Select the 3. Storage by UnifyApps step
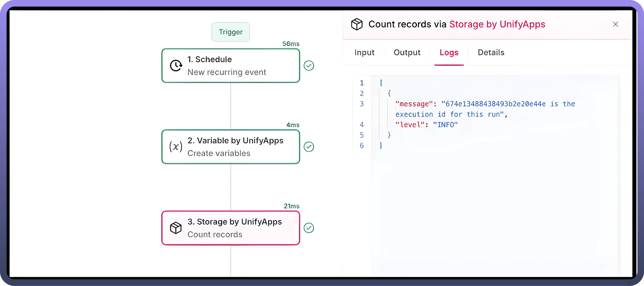This screenshot has width=644, height=286. tap(230, 228)
